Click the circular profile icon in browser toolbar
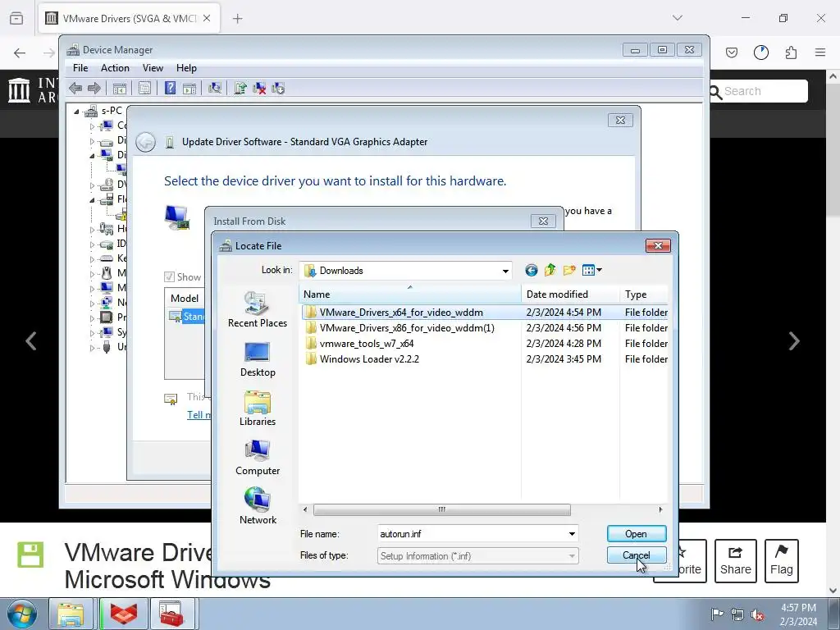This screenshot has height=630, width=840. pyautogui.click(x=760, y=52)
